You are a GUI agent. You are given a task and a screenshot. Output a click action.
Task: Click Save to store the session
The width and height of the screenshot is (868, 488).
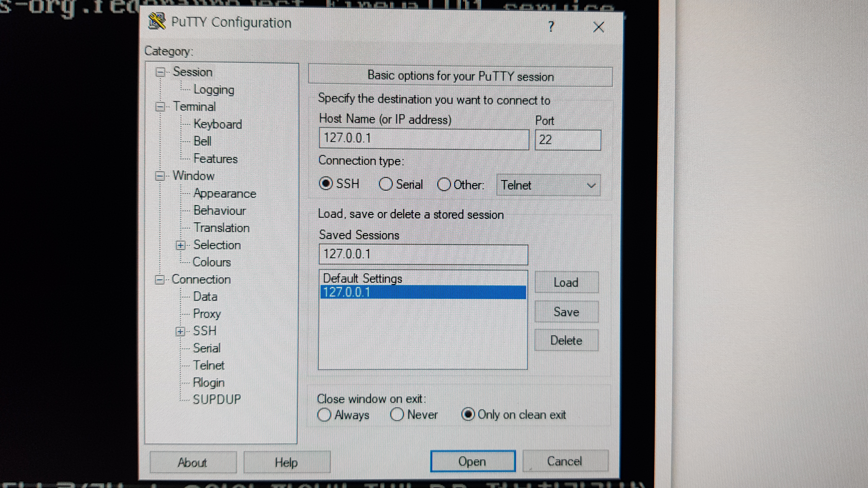tap(566, 312)
